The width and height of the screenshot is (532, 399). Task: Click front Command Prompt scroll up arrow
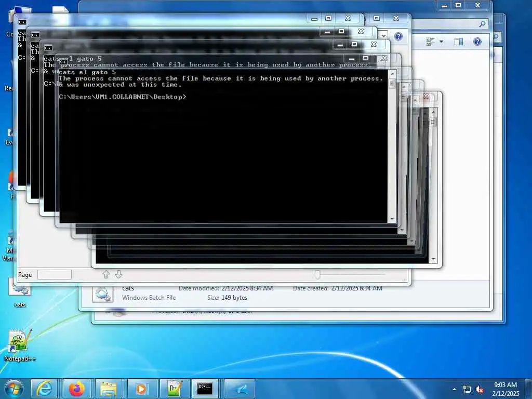(x=392, y=73)
